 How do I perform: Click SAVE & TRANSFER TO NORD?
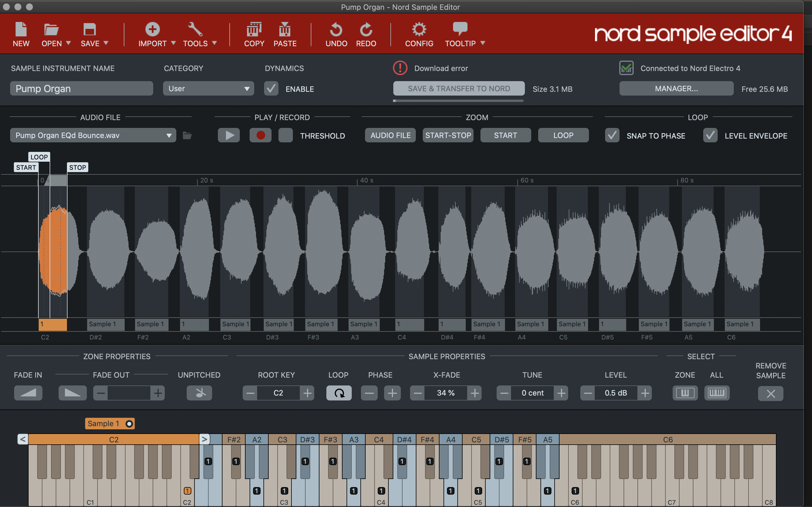coord(459,89)
